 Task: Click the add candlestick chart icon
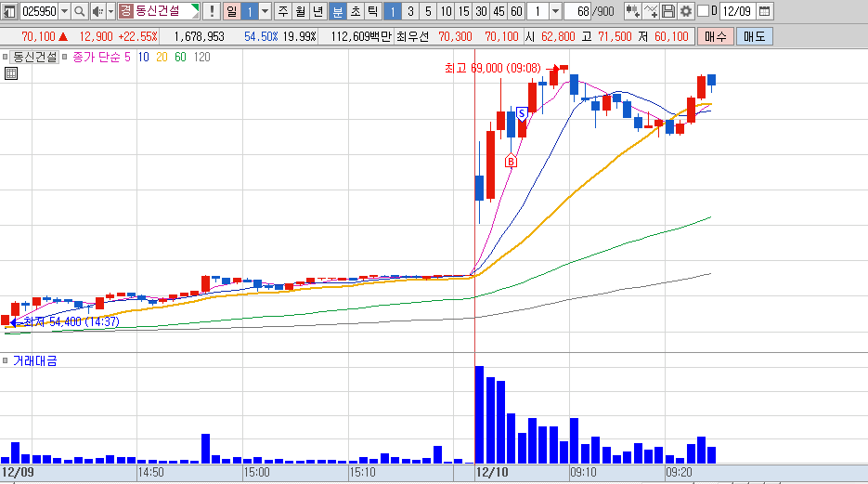coord(632,11)
